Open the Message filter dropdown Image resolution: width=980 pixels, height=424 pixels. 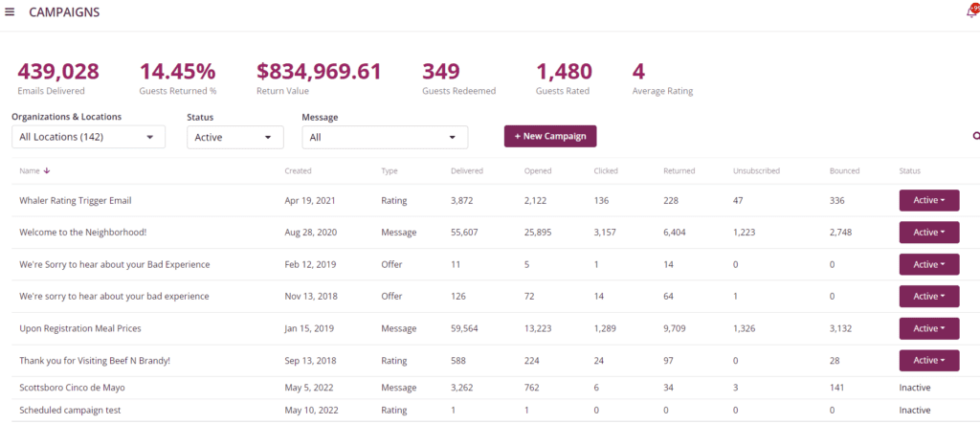[385, 137]
